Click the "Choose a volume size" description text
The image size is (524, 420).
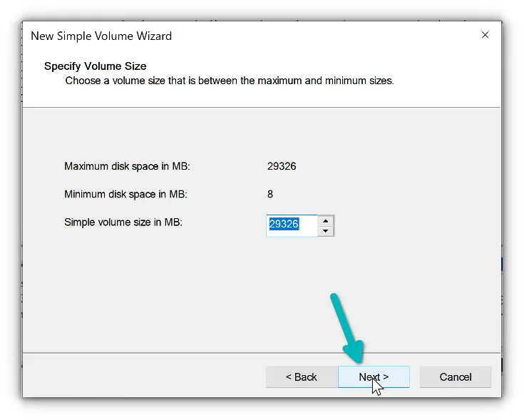click(x=230, y=81)
